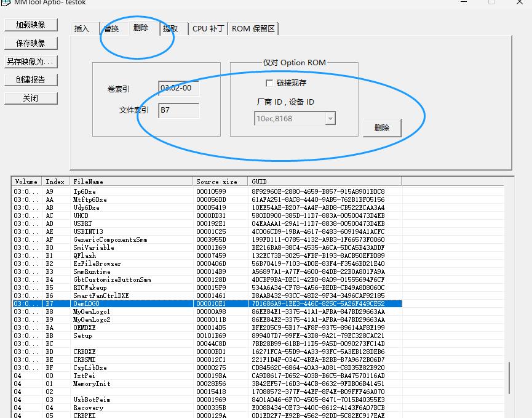Select the Setup row
The width and height of the screenshot is (532, 418).
[x=207, y=336]
